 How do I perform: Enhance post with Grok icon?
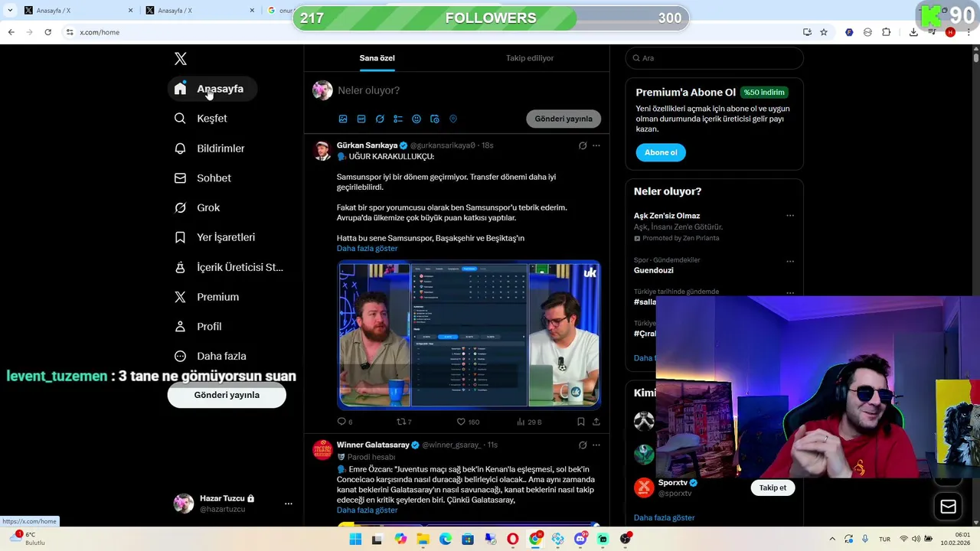click(380, 119)
